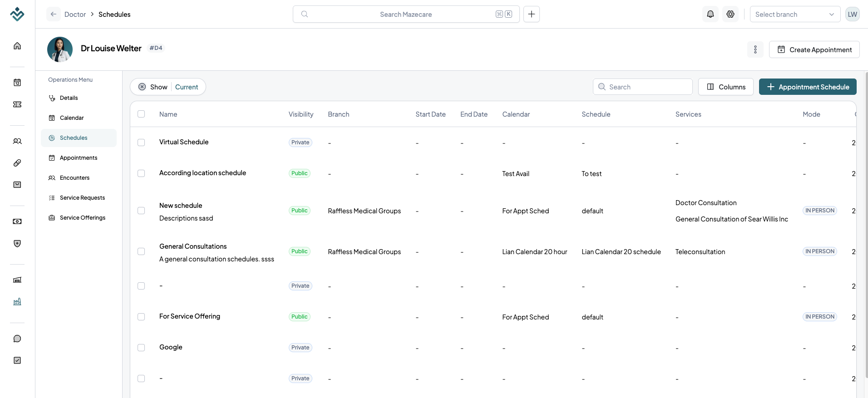This screenshot has height=398, width=868.
Task: Select the checkbox for Google schedule row
Action: [141, 348]
